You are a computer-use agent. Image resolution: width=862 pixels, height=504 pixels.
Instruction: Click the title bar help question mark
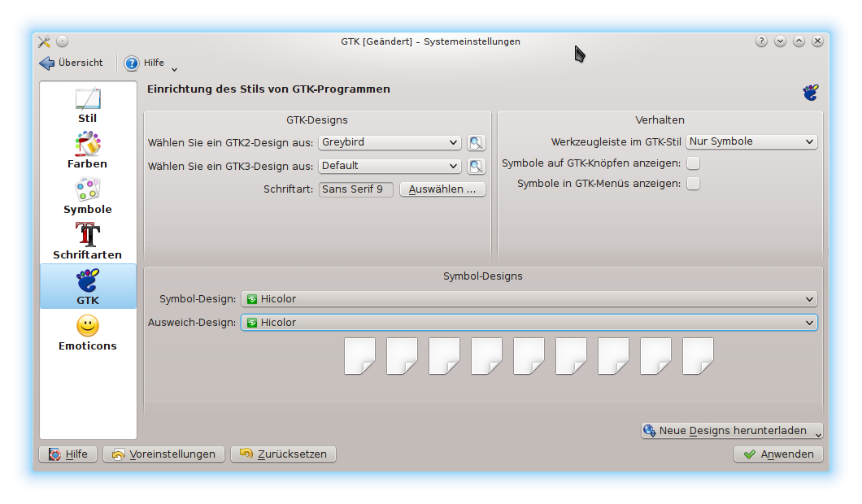coord(761,41)
